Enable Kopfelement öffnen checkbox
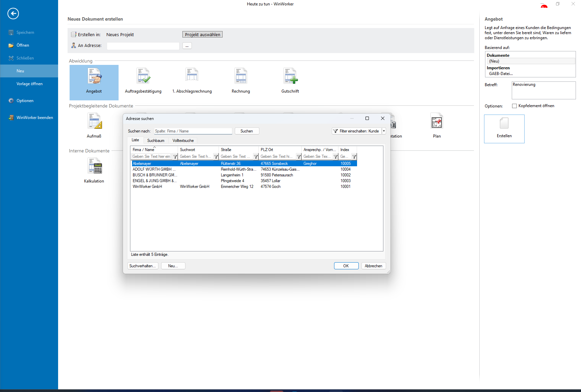 click(514, 106)
